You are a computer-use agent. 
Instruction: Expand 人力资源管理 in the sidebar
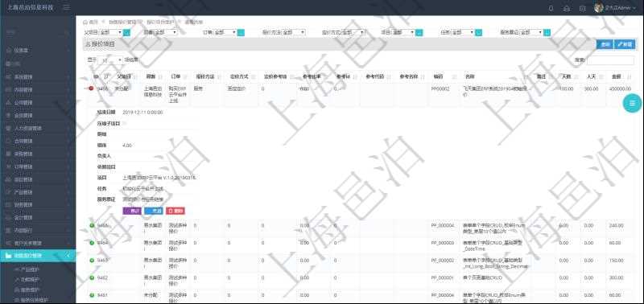point(38,129)
